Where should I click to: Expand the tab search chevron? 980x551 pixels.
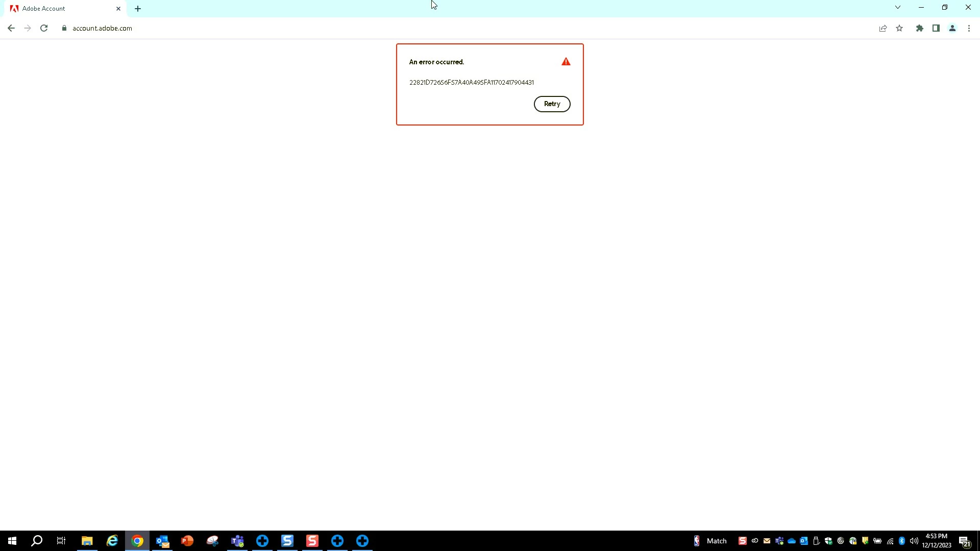pyautogui.click(x=897, y=8)
